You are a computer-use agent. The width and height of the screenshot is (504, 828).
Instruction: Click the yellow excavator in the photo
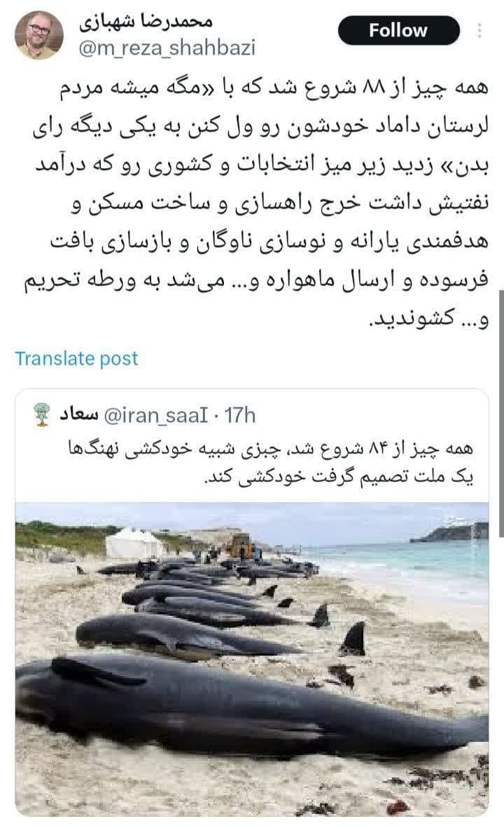tap(241, 545)
